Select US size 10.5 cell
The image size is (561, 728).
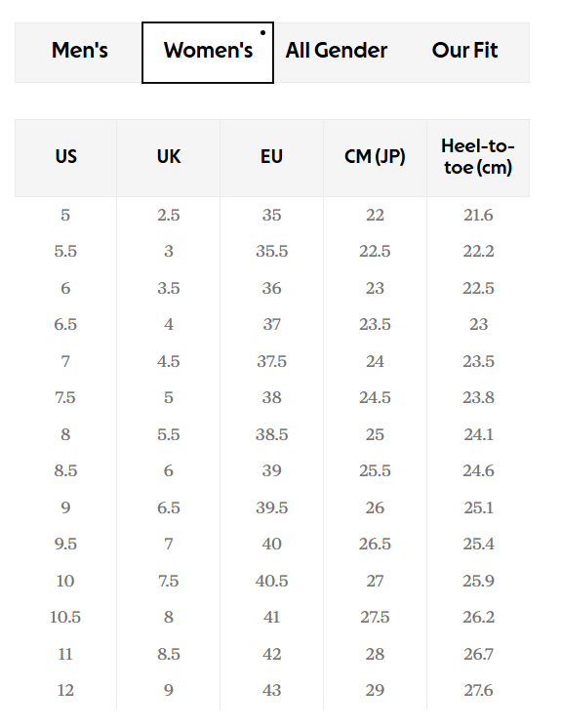pos(65,618)
